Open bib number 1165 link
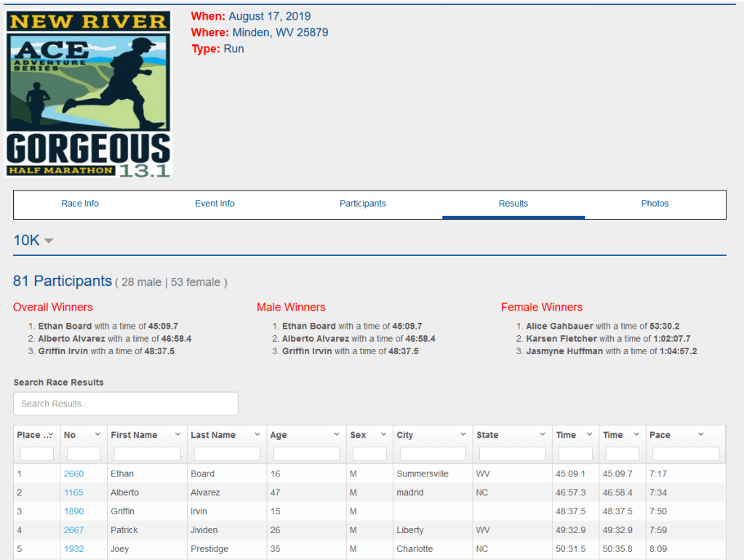 click(73, 492)
